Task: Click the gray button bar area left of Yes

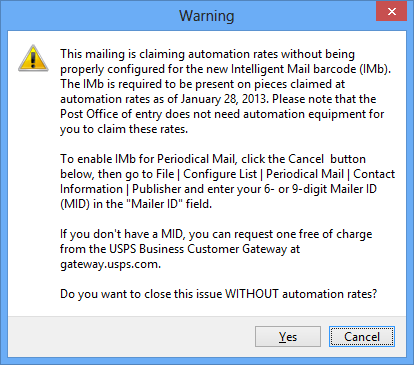Action: [x=132, y=336]
